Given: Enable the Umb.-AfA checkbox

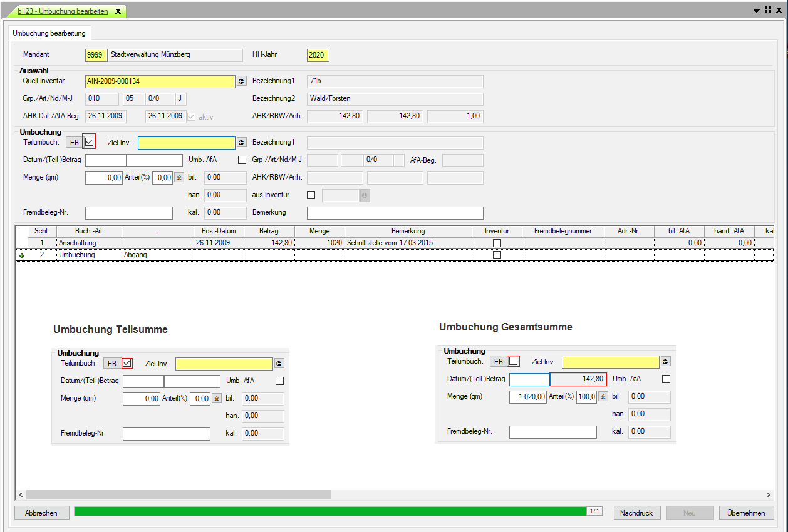Looking at the screenshot, I should (242, 160).
